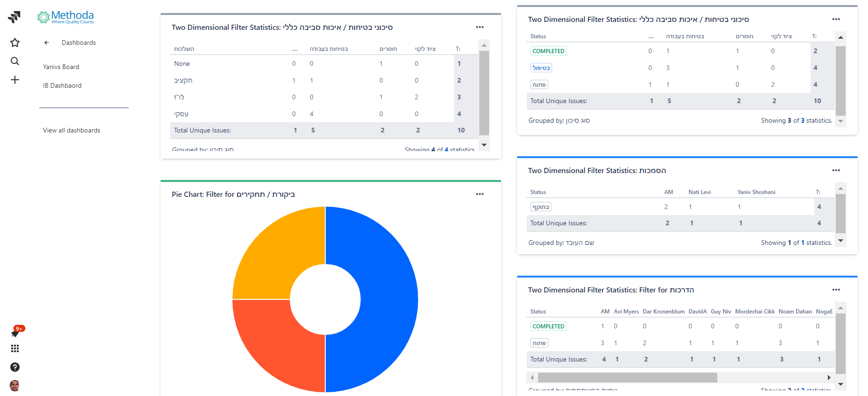
Task: Select IB Dashbaord in sidebar
Action: (62, 85)
